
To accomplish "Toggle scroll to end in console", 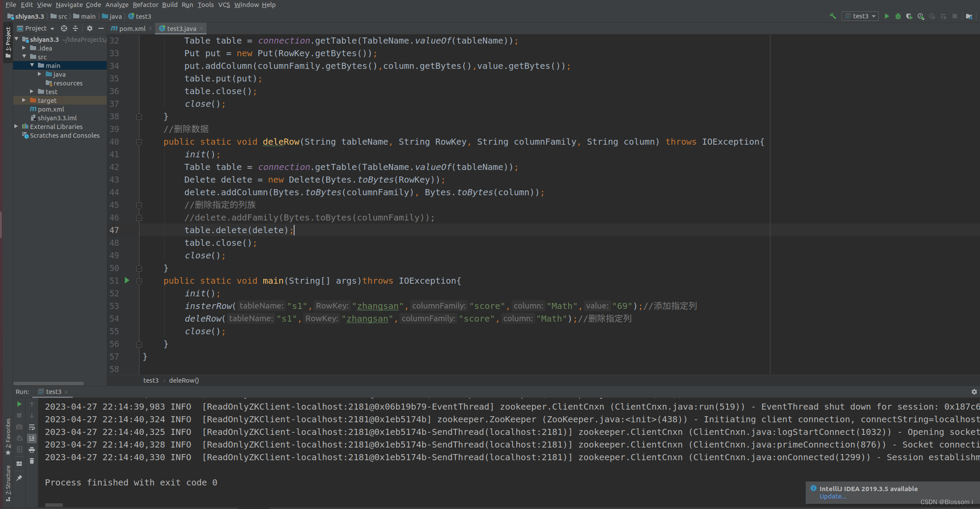I will (32, 438).
